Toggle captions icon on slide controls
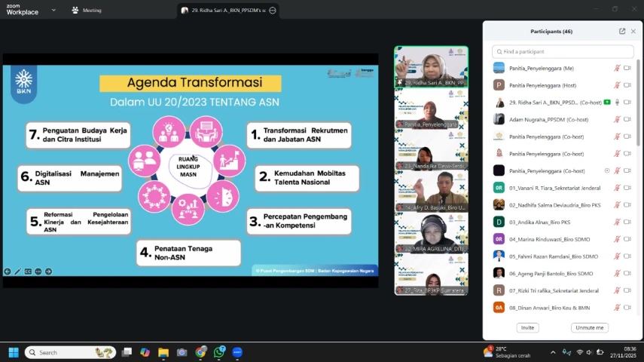 point(28,271)
